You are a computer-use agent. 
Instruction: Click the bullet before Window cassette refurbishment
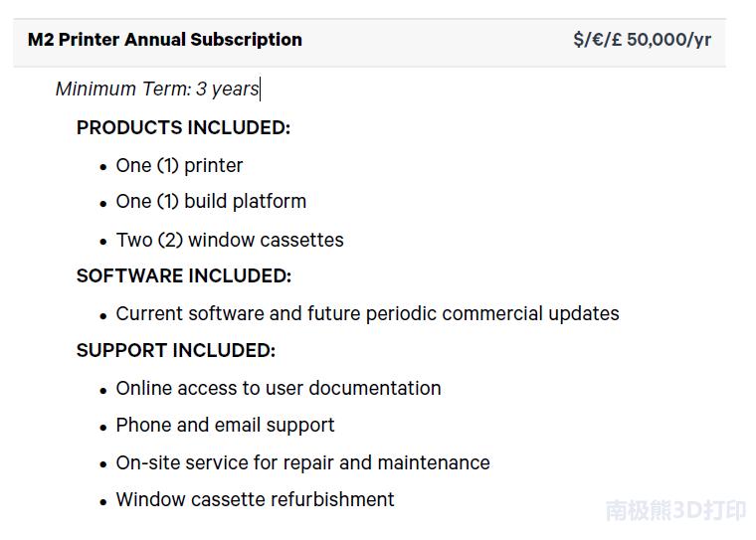(x=103, y=501)
